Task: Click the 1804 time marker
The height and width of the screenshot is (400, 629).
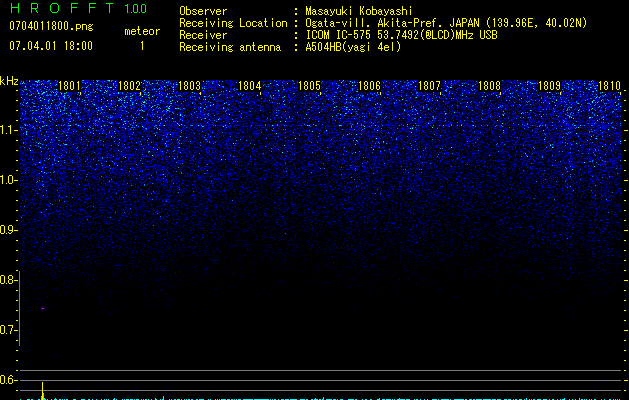Action: tap(250, 86)
